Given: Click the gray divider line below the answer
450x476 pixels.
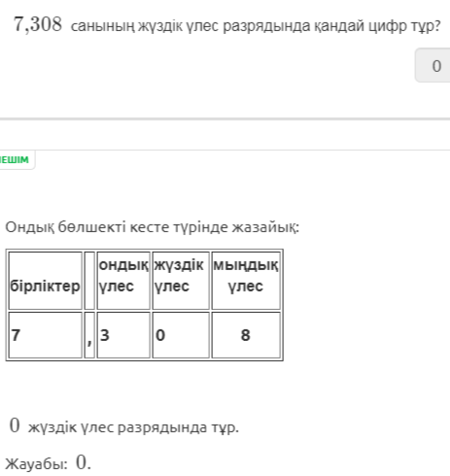Looking at the screenshot, I should pos(225,119).
